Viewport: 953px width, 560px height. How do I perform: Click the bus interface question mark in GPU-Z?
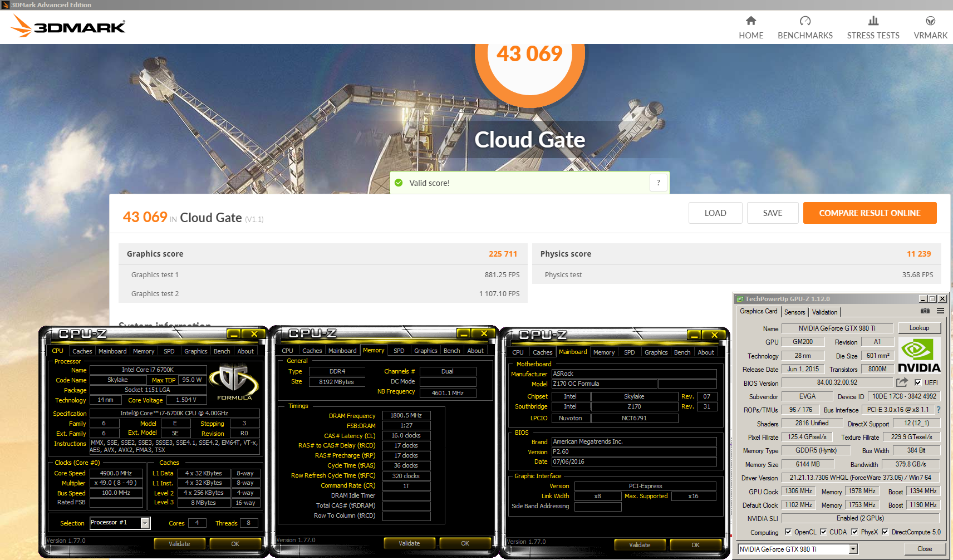click(938, 410)
